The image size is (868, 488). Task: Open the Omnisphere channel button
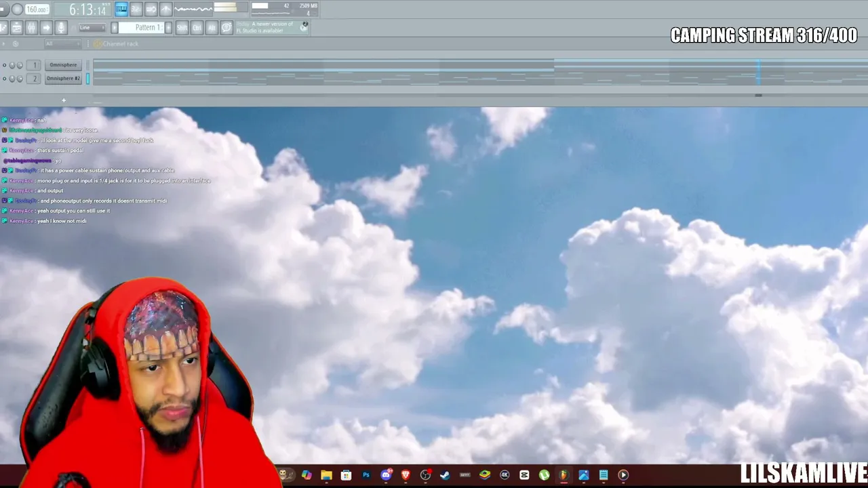click(63, 65)
